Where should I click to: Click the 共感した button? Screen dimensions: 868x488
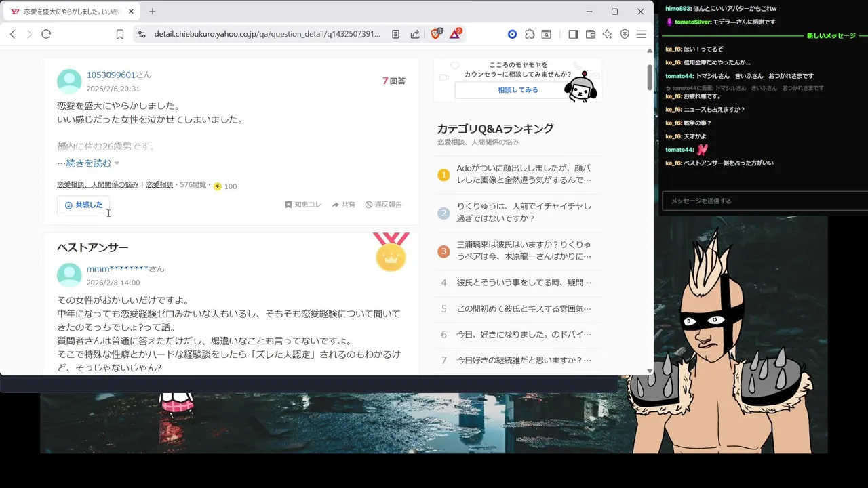tap(83, 205)
